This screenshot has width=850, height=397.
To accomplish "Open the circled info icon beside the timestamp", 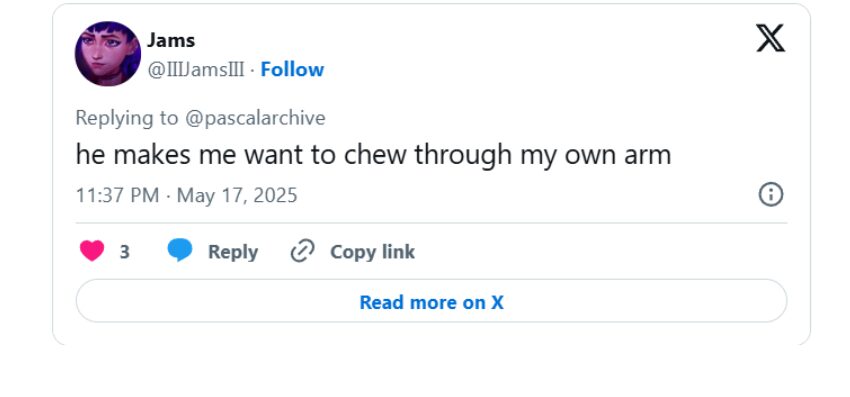I will [770, 195].
